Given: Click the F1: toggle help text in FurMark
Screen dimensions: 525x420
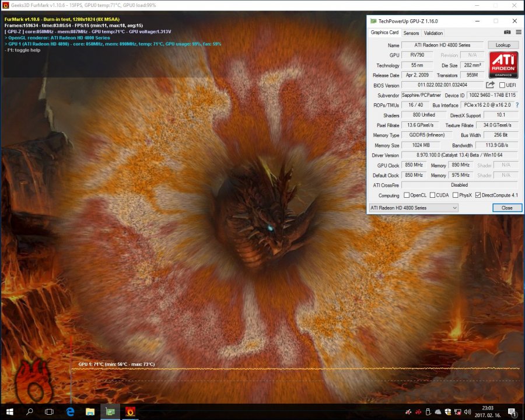Looking at the screenshot, I should point(22,50).
